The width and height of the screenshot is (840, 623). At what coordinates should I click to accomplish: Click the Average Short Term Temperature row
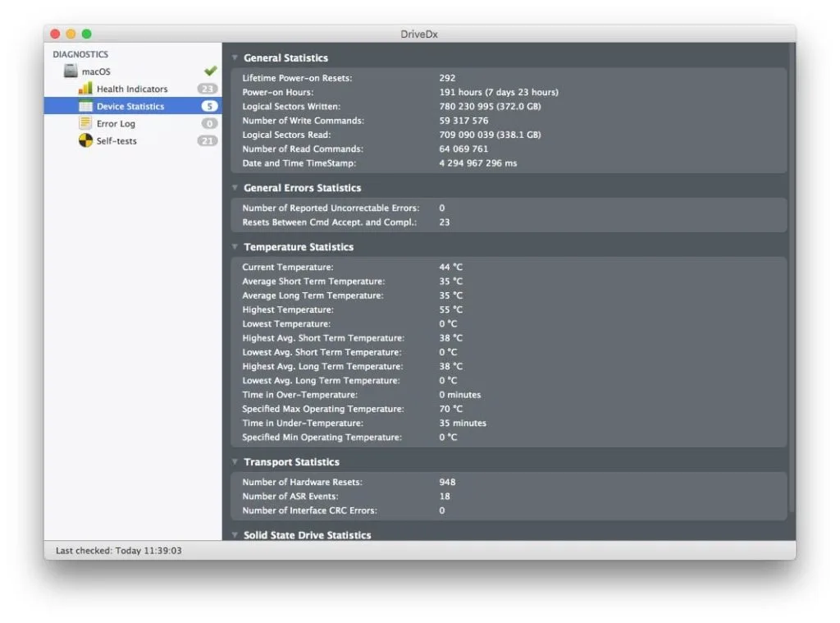(509, 281)
